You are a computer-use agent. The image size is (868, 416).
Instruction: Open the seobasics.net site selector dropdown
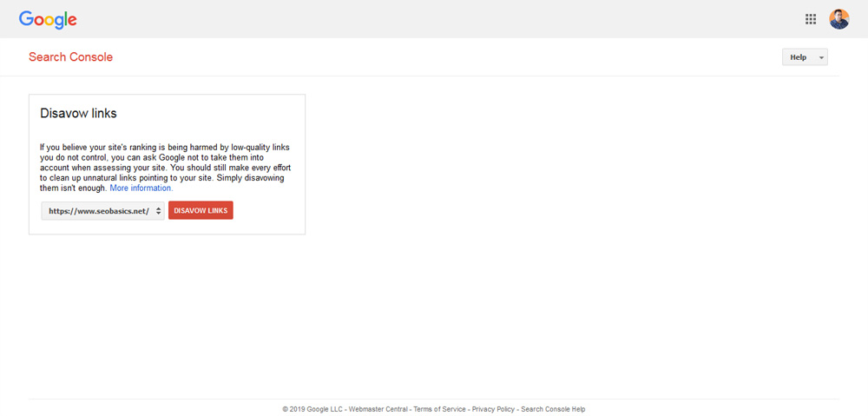pos(103,210)
